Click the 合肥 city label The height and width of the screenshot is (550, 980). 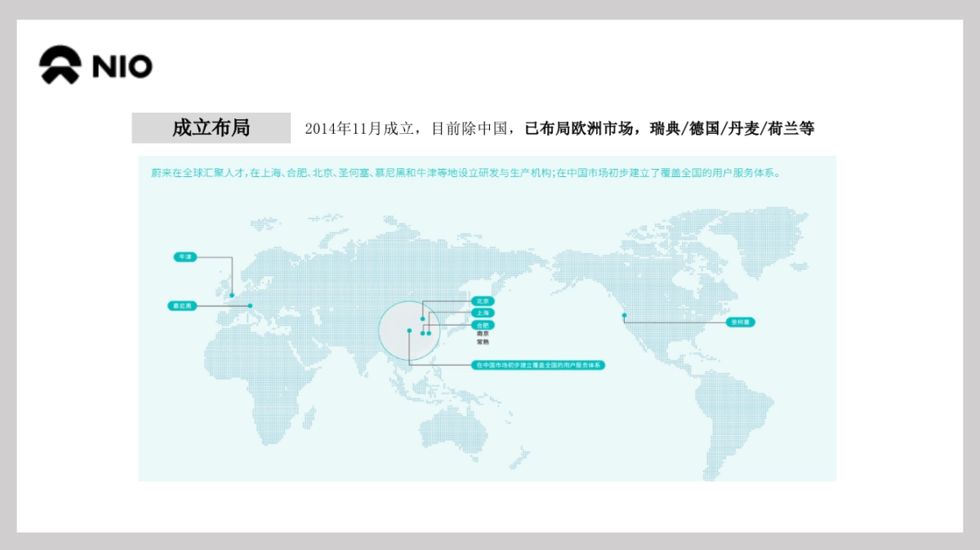click(483, 325)
